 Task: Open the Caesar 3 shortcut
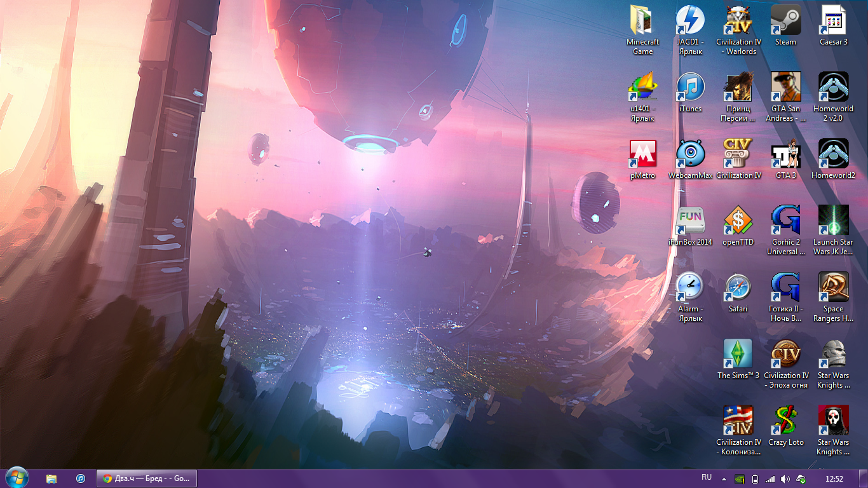coord(833,25)
